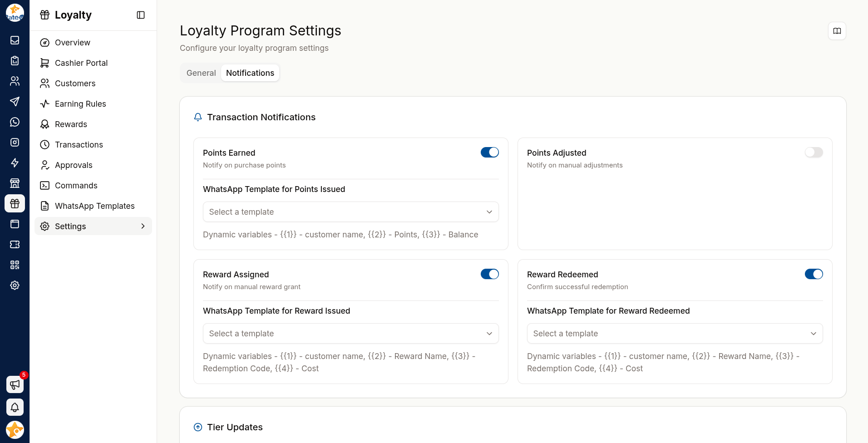
Task: Disable the Points Earned toggle
Action: (490, 153)
